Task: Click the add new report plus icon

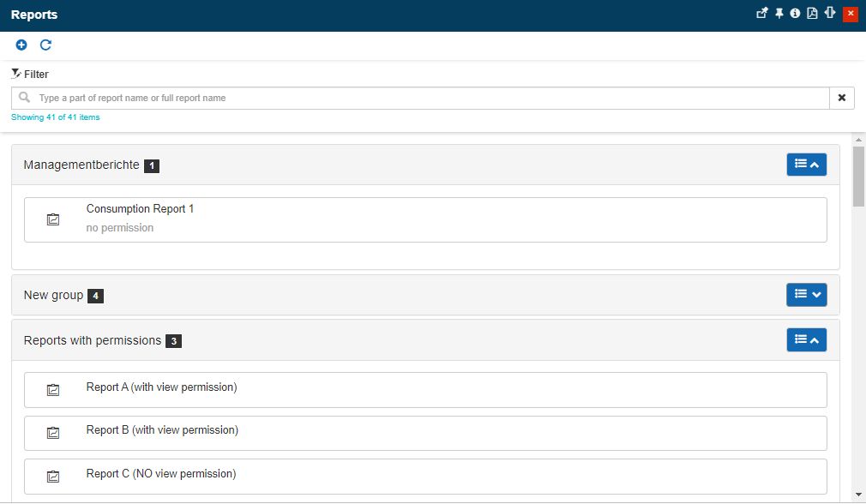Action: [21, 45]
